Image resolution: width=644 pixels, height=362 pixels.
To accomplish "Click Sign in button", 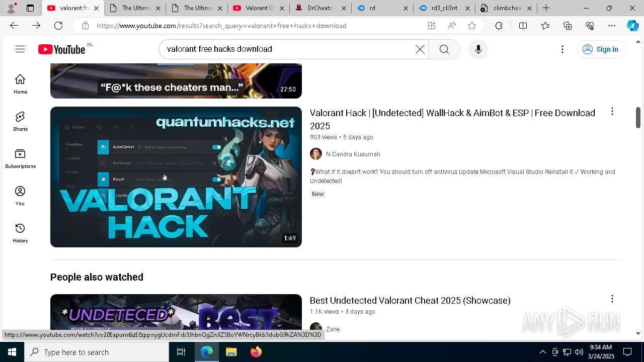I will 600,49.
